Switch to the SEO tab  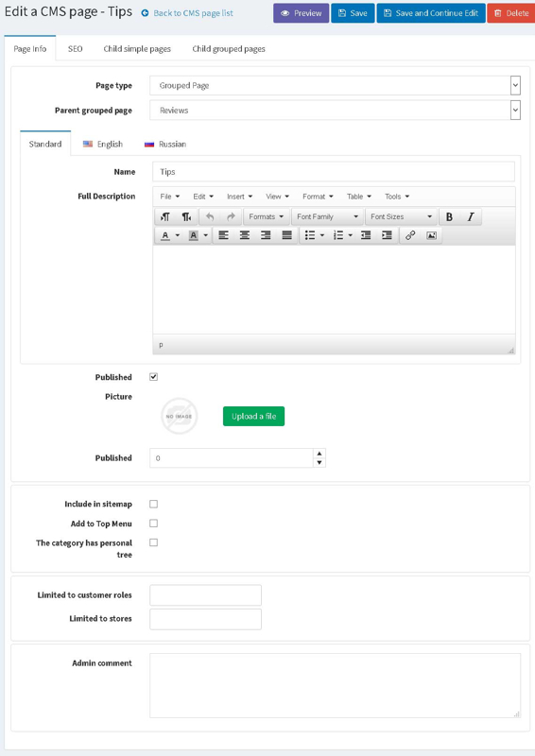(x=76, y=49)
